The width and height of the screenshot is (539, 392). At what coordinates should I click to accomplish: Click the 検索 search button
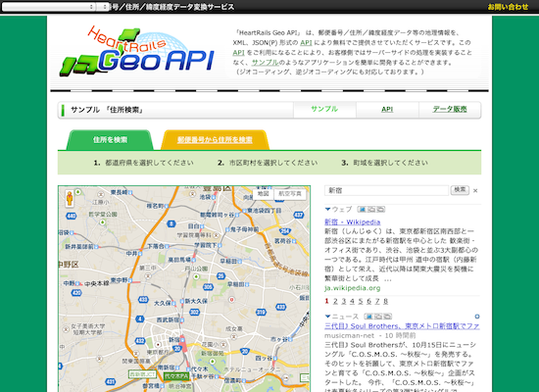click(x=460, y=190)
